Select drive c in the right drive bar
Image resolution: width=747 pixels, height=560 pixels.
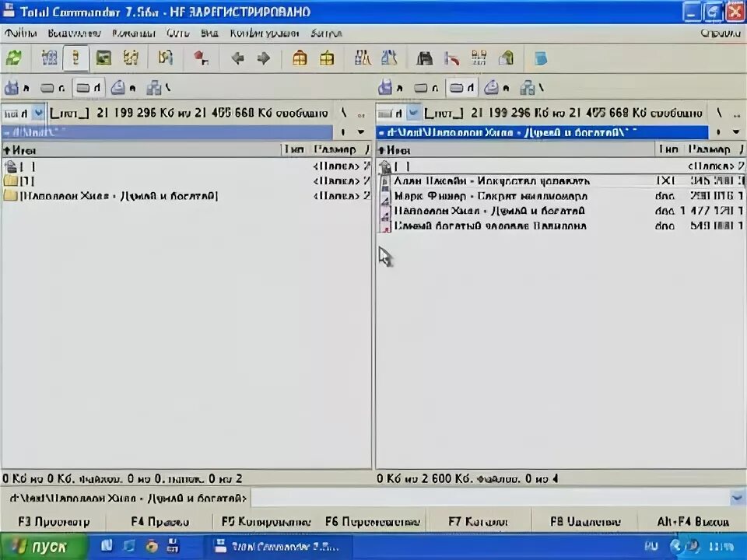tap(426, 88)
